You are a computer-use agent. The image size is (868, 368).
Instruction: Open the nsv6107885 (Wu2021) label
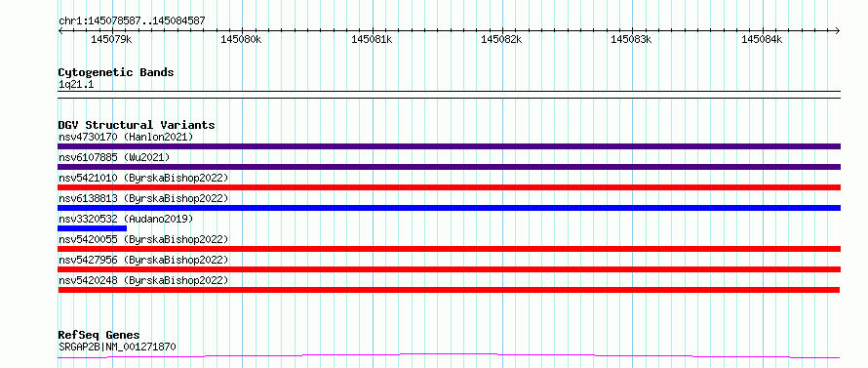pyautogui.click(x=114, y=157)
